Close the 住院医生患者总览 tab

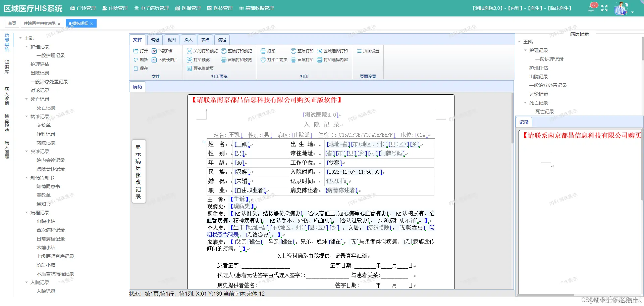tap(59, 24)
